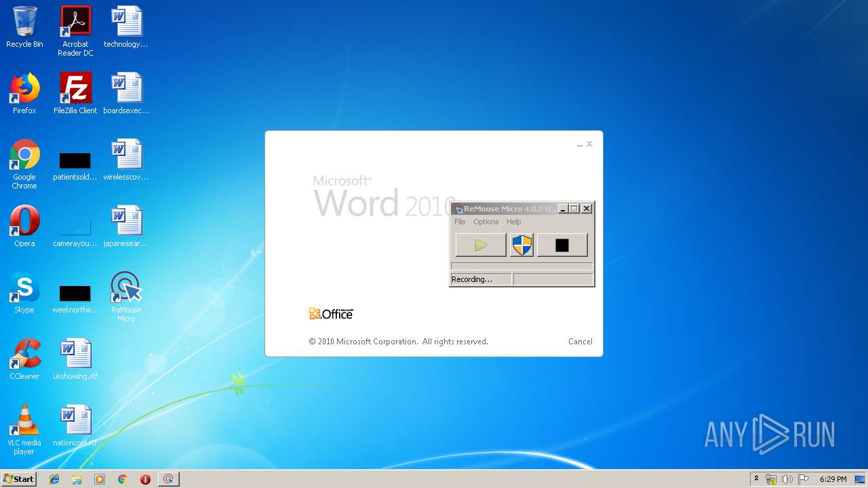Image resolution: width=868 pixels, height=488 pixels.
Task: Open Action Center flag icon
Action: [x=803, y=479]
